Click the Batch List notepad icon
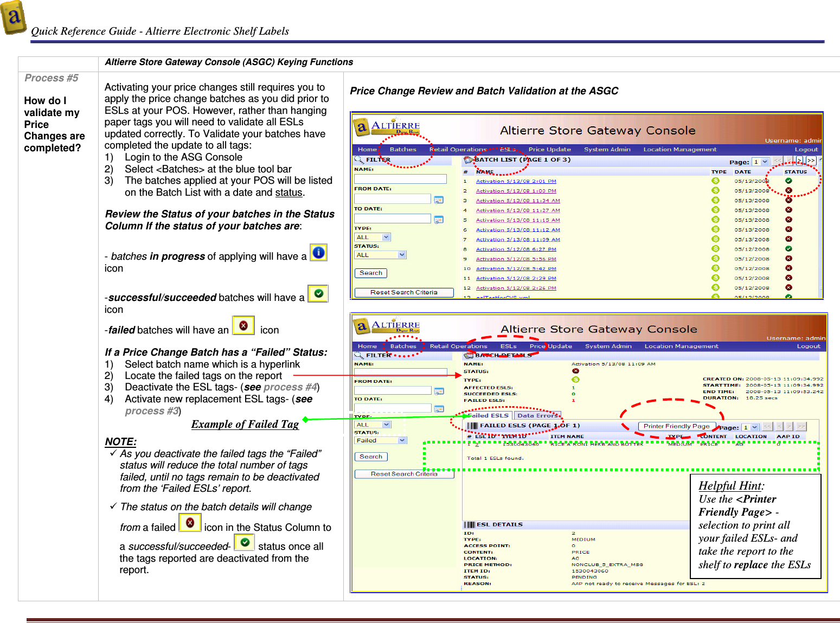Screen dimensions: 840x623 coord(467,159)
